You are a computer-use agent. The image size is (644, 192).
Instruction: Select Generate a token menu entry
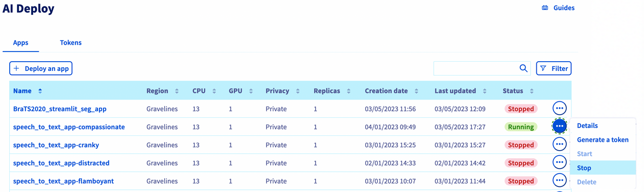[x=603, y=140]
